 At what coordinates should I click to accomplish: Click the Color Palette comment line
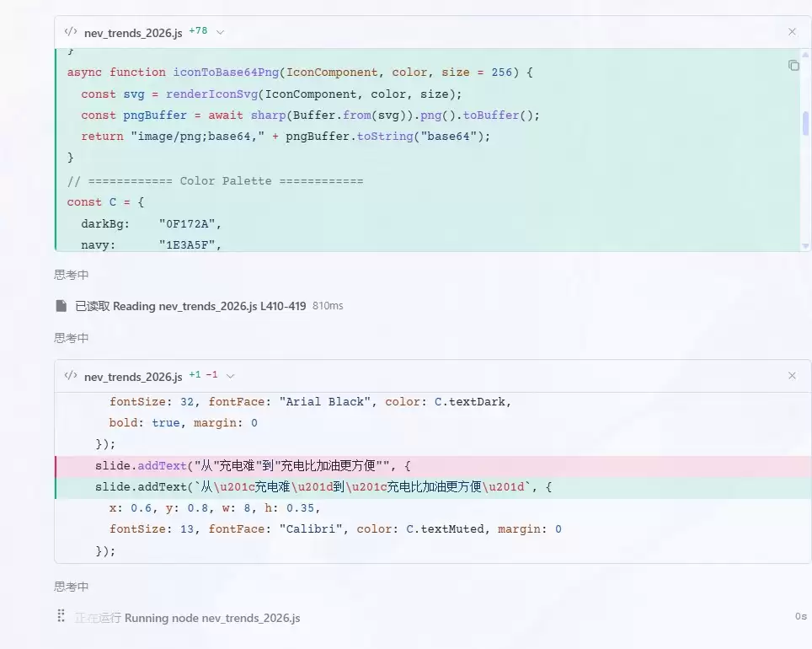coord(215,181)
